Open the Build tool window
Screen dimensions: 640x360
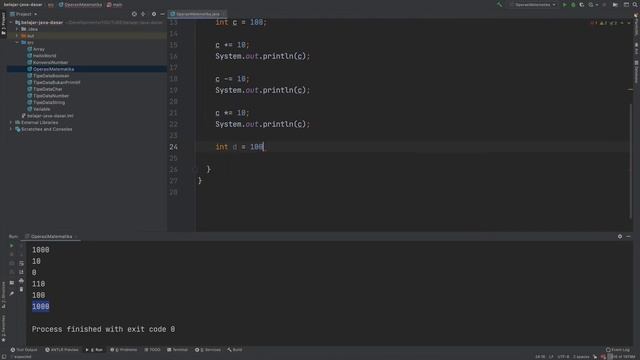coord(235,350)
